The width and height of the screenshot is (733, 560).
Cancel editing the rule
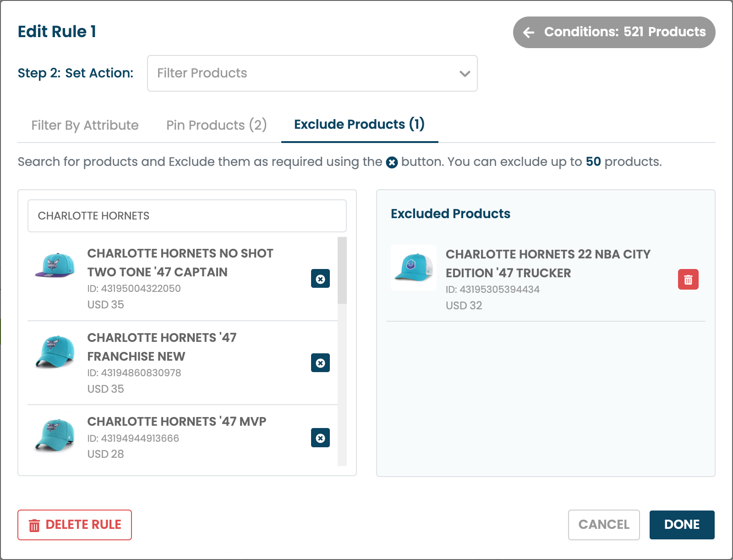coord(604,525)
